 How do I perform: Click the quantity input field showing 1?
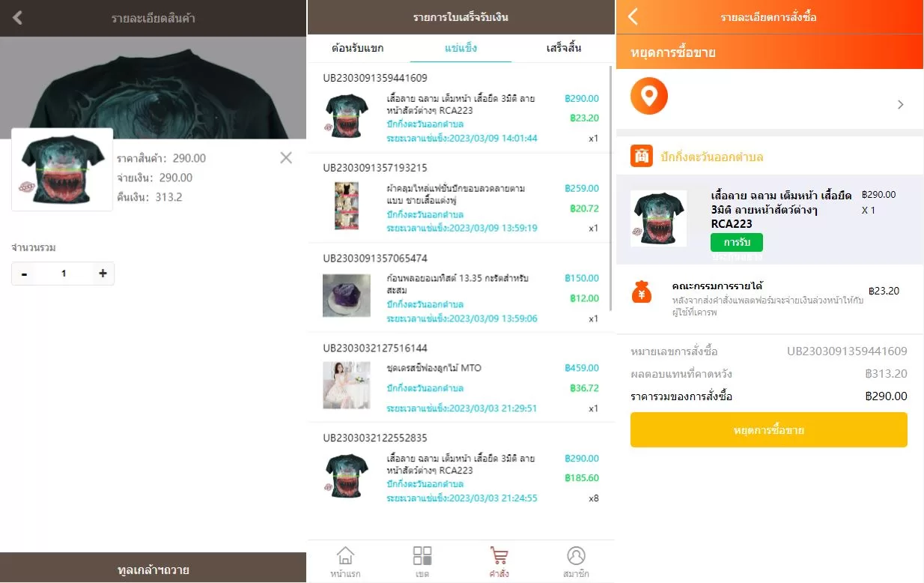point(64,274)
